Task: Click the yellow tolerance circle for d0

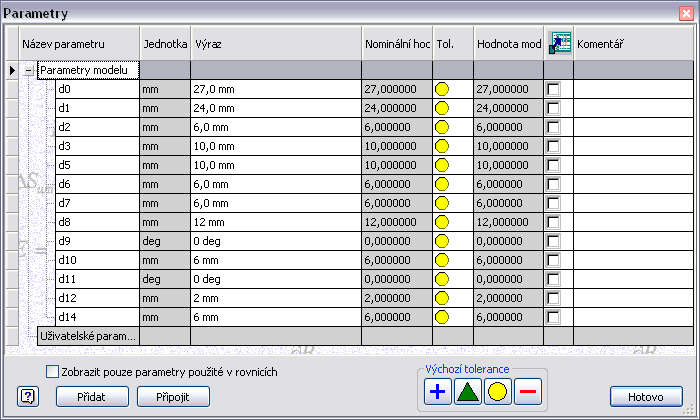Action: pyautogui.click(x=442, y=89)
